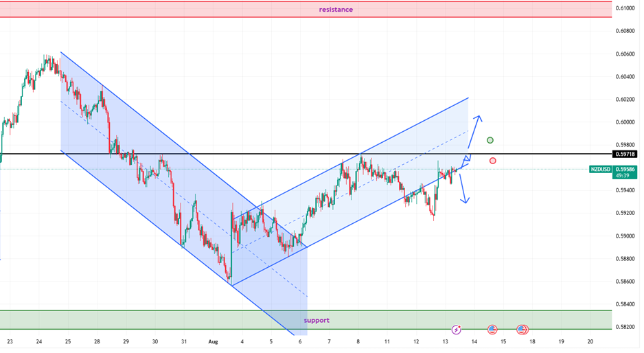Click the 0.60400 price axis label

tap(625, 76)
